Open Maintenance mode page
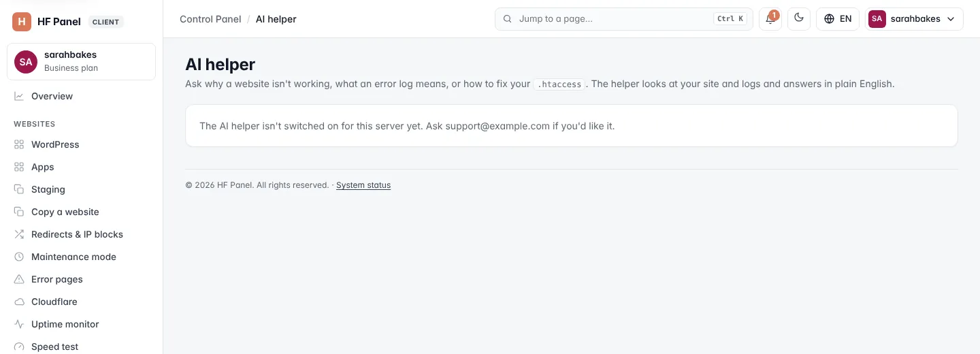 82,257
